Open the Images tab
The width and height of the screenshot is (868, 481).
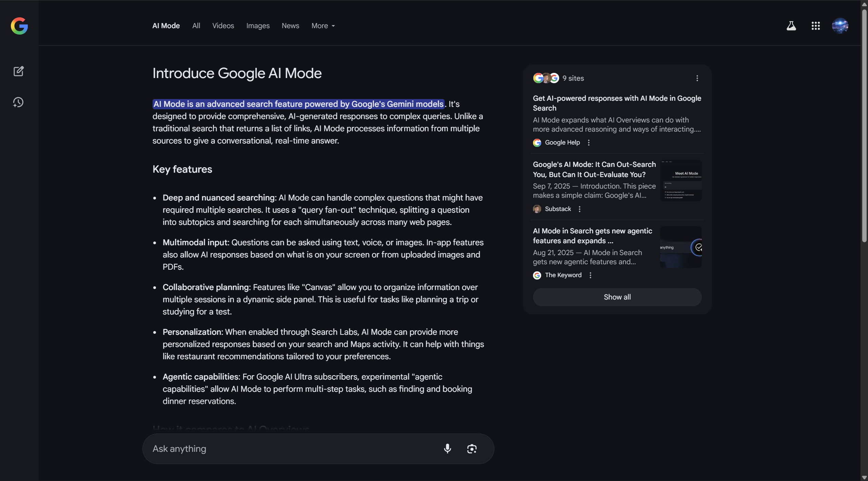(x=258, y=26)
